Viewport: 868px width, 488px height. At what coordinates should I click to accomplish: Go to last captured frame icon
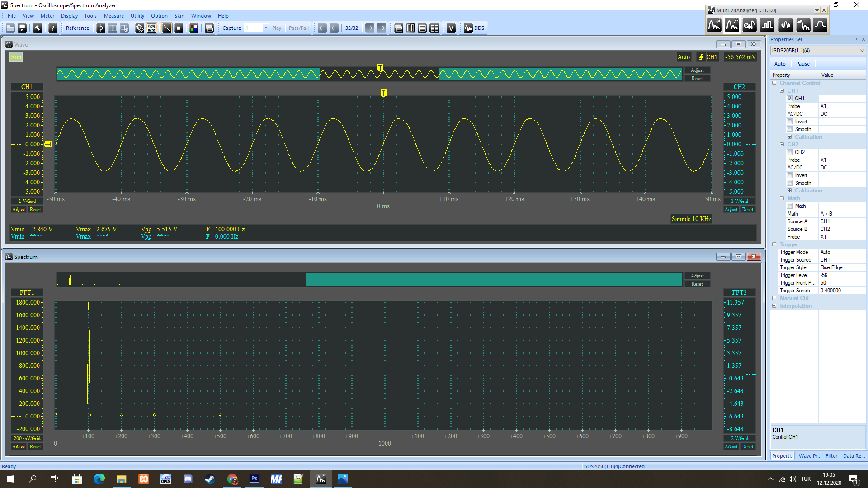pyautogui.click(x=382, y=28)
